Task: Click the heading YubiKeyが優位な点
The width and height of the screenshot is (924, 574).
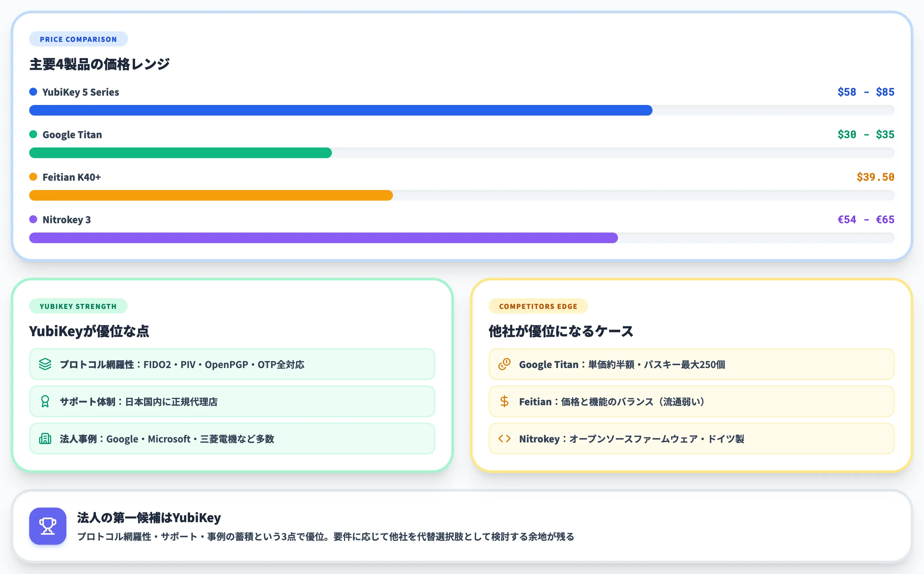Action: click(x=89, y=331)
